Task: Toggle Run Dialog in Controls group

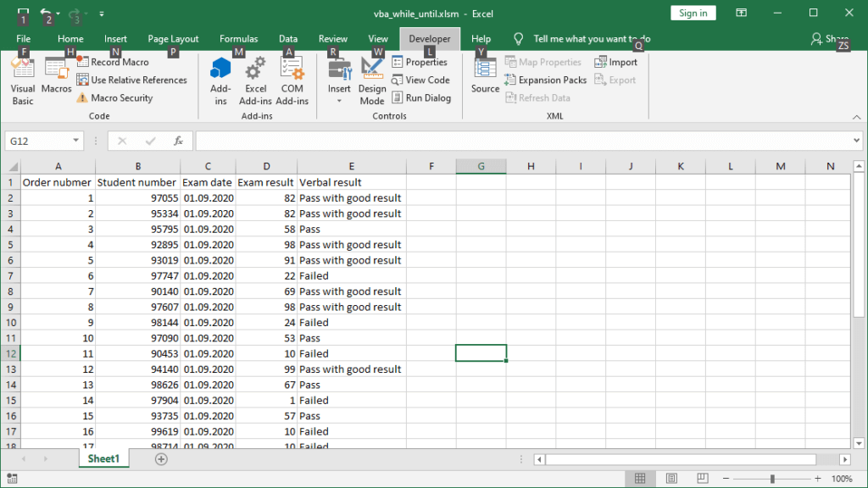Action: 422,97
